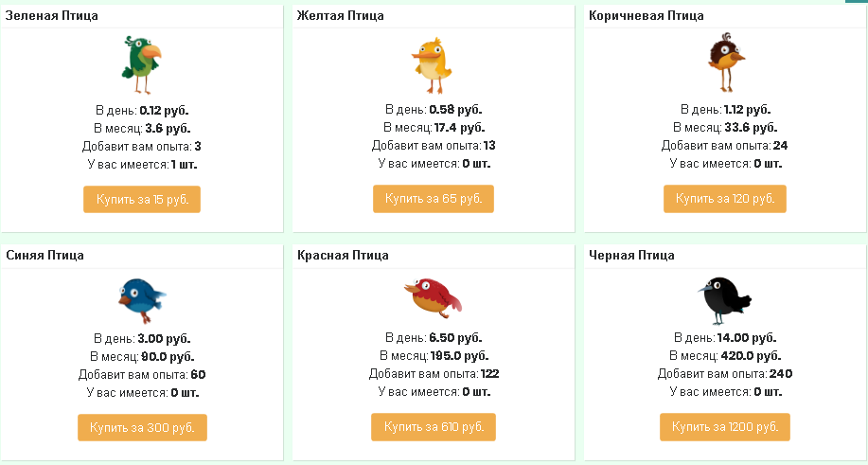Click the black crow bird image

tap(724, 300)
